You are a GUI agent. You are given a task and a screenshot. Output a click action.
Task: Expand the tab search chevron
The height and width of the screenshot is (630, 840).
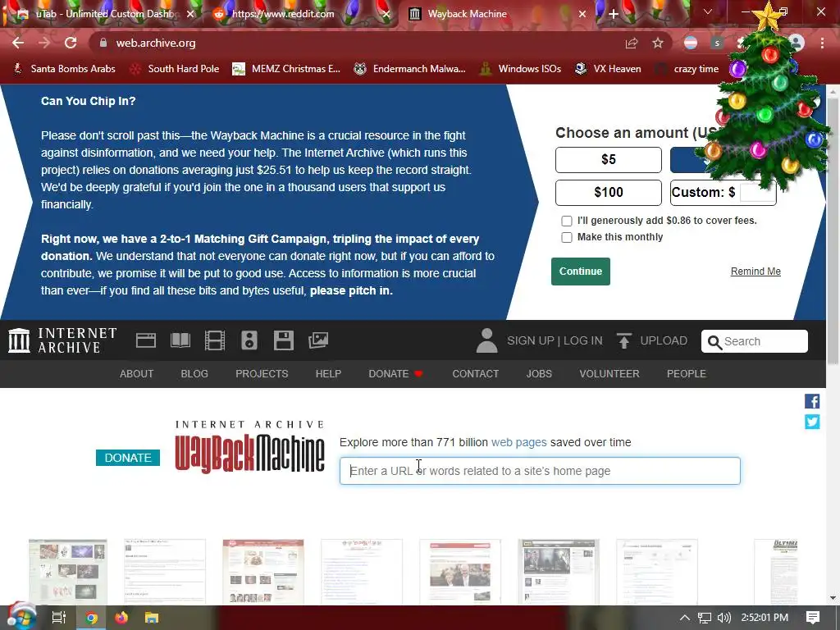pos(708,11)
